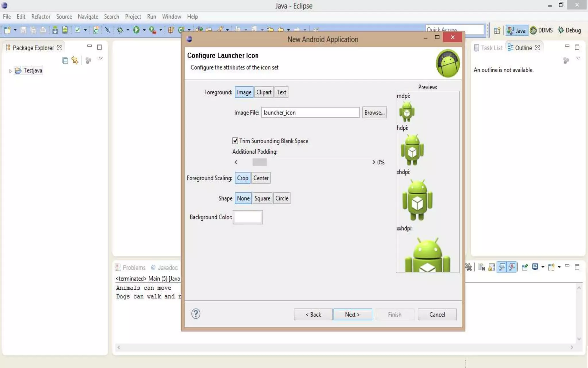The width and height of the screenshot is (588, 368).
Task: Open the External Tools dropdown arrow
Action: point(160,30)
